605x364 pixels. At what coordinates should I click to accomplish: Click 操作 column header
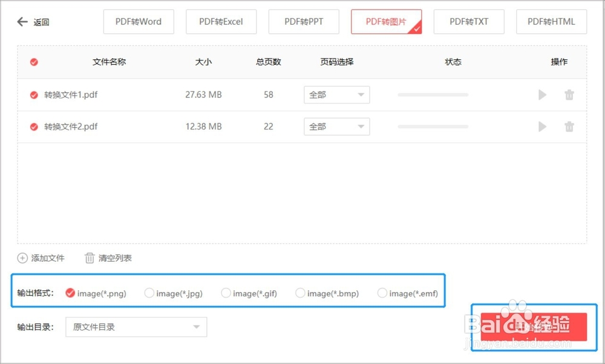tap(559, 62)
